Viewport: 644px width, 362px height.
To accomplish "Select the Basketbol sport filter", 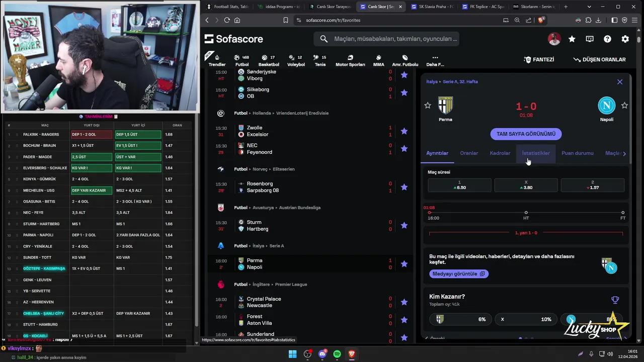I will pos(269,60).
